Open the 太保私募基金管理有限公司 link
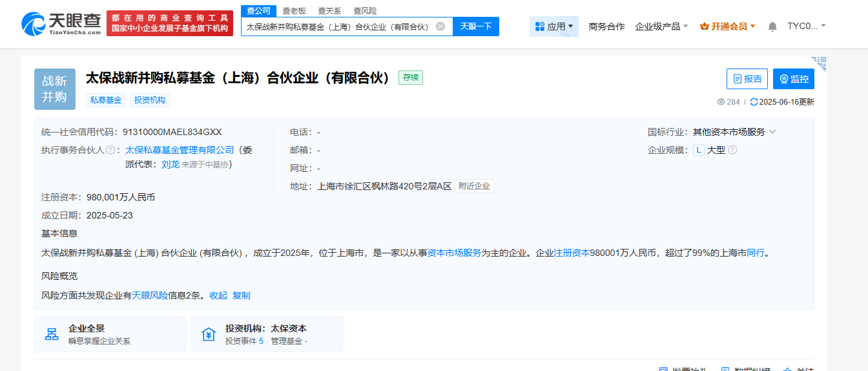 pos(180,150)
